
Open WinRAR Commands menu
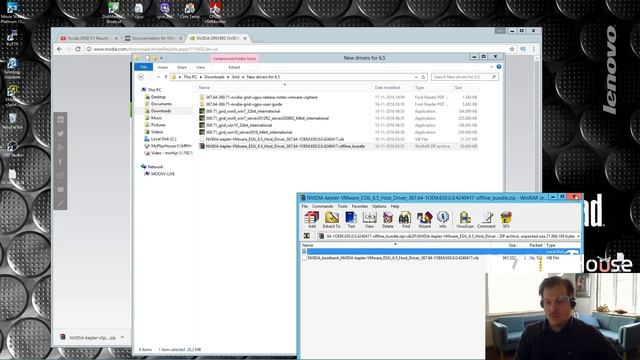point(322,206)
